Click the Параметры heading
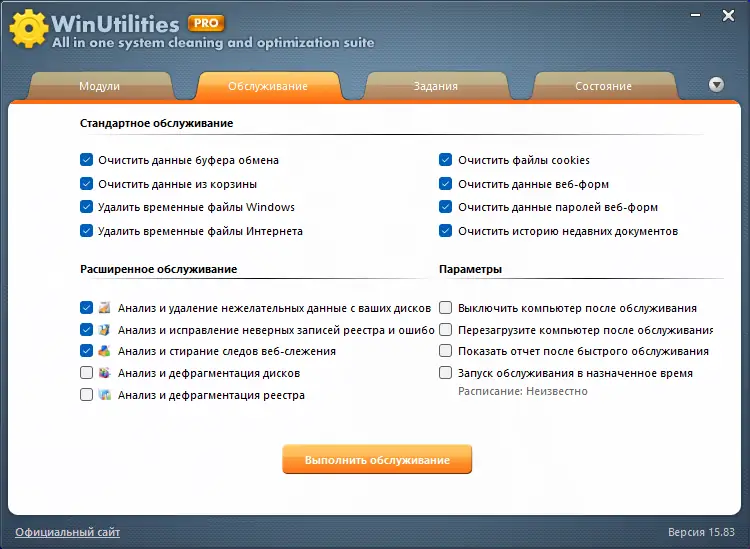This screenshot has height=549, width=750. click(470, 269)
